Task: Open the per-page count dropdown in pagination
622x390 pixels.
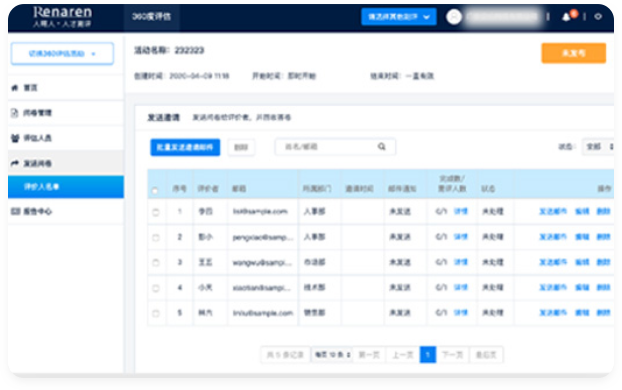Action: (332, 355)
